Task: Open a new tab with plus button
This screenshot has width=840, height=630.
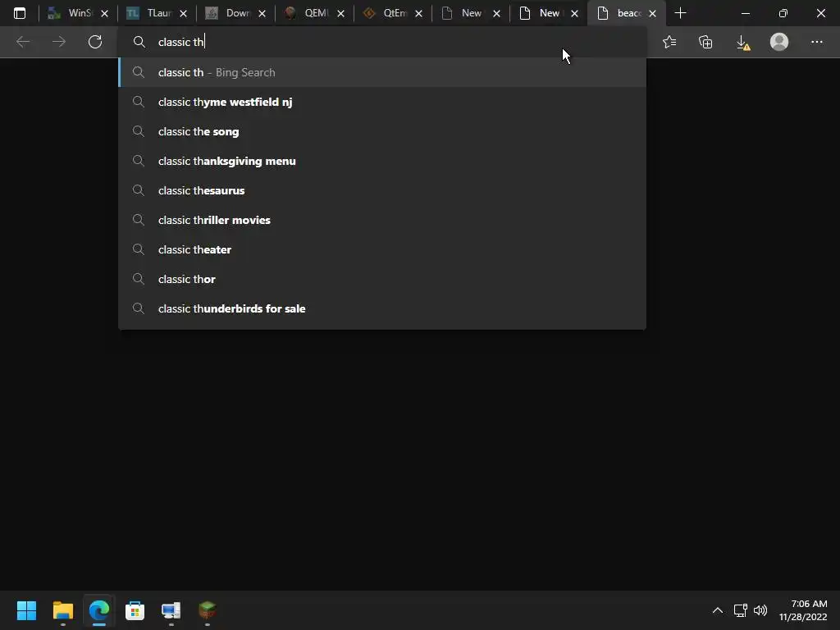Action: coord(680,13)
